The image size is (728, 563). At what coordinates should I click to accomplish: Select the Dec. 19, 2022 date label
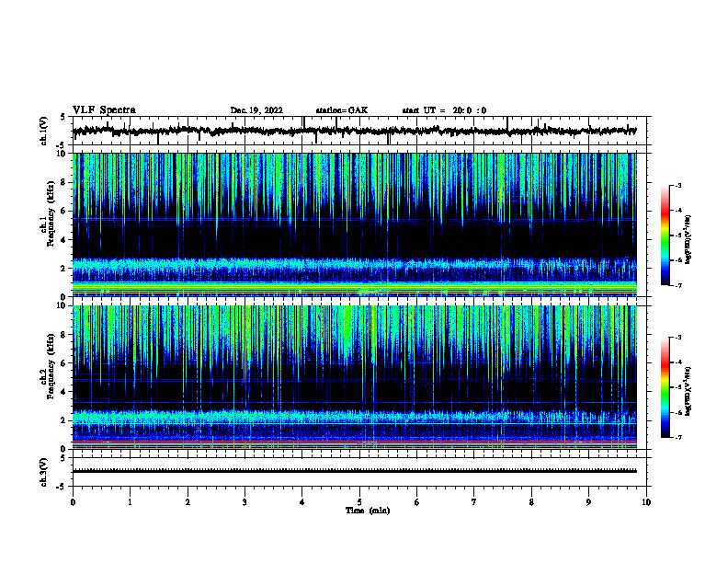click(x=256, y=110)
